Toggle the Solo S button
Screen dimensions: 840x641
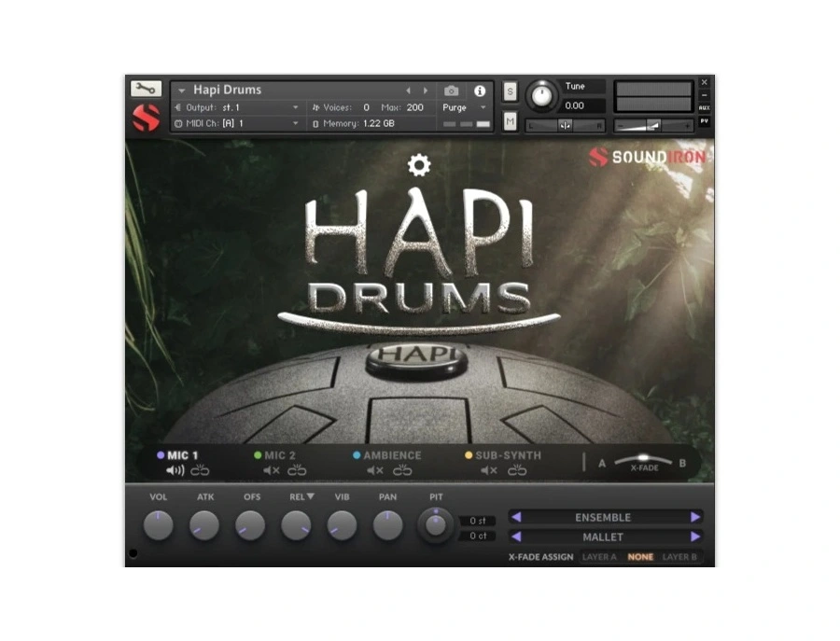click(x=510, y=91)
